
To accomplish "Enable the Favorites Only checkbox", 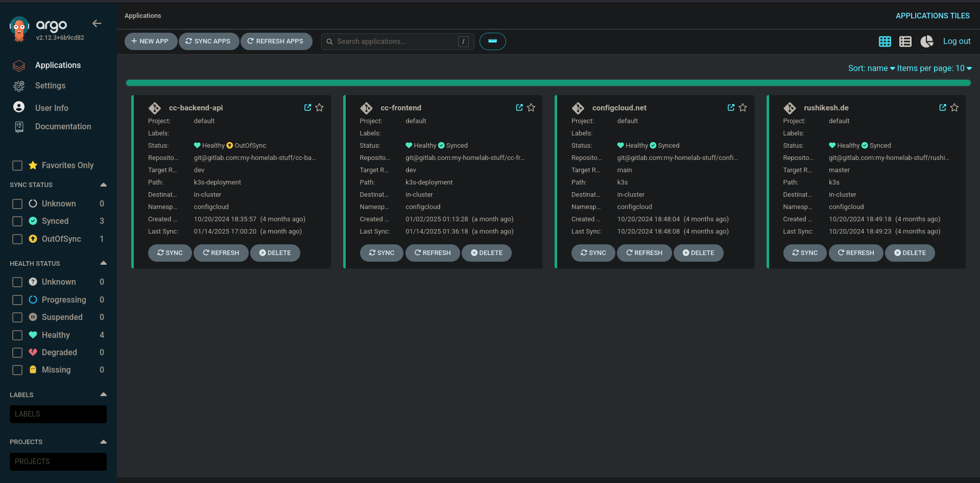I will [17, 166].
